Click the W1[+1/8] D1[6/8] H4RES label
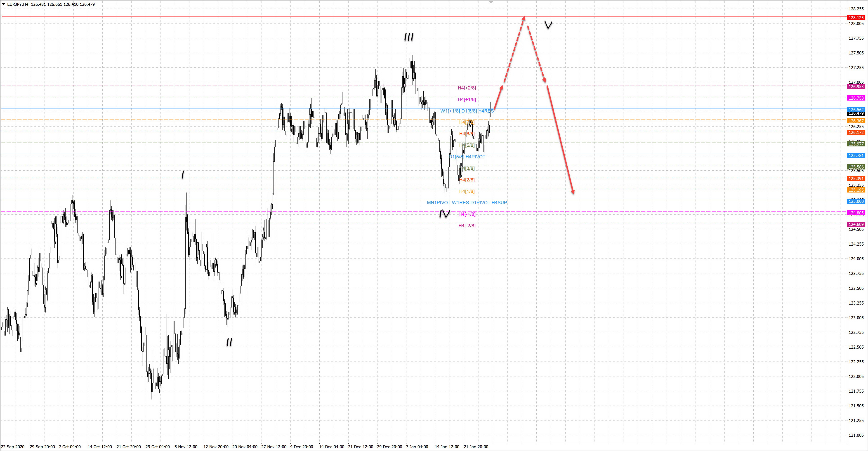This screenshot has width=868, height=451. (467, 111)
